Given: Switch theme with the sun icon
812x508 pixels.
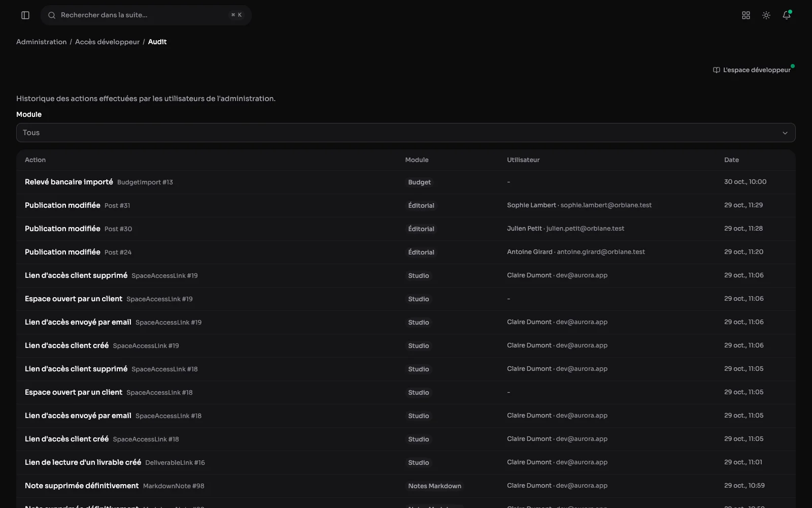Looking at the screenshot, I should tap(766, 15).
